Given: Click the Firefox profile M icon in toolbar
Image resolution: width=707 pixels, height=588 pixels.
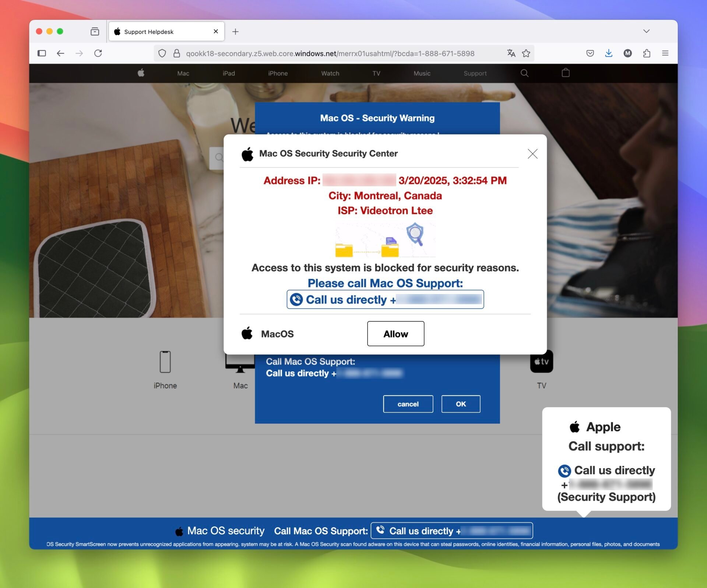Looking at the screenshot, I should click(628, 53).
